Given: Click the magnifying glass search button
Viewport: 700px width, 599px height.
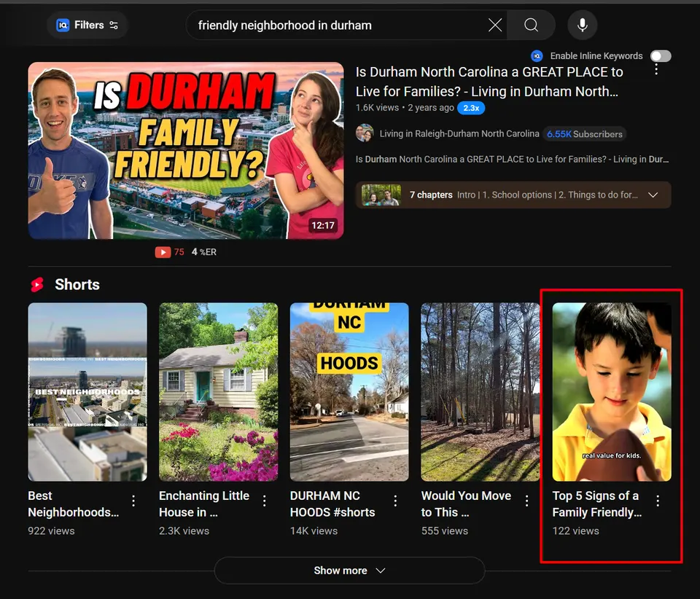Looking at the screenshot, I should click(531, 25).
